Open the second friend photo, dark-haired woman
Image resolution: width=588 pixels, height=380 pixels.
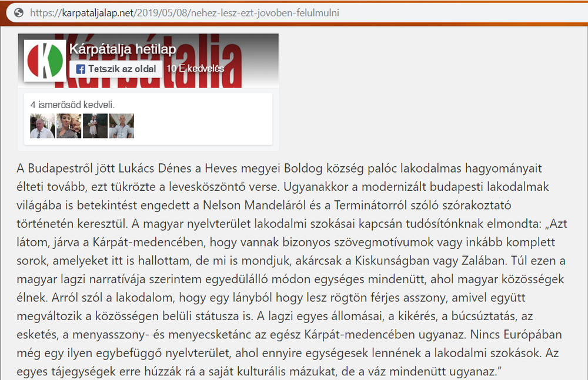(x=69, y=126)
